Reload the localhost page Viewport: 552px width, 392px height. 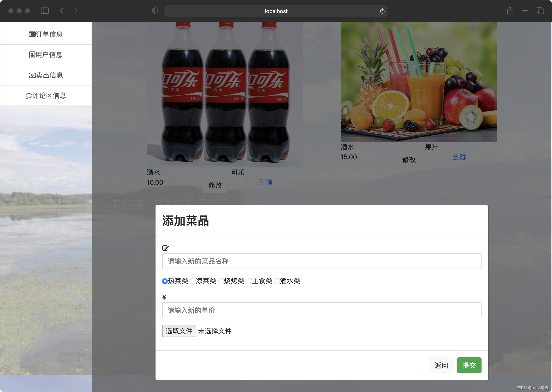pyautogui.click(x=382, y=11)
